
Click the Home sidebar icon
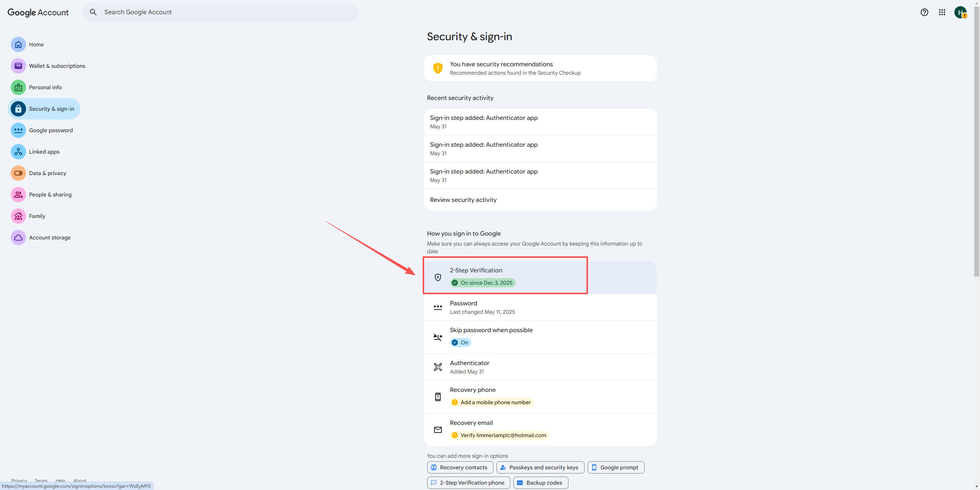click(x=18, y=44)
